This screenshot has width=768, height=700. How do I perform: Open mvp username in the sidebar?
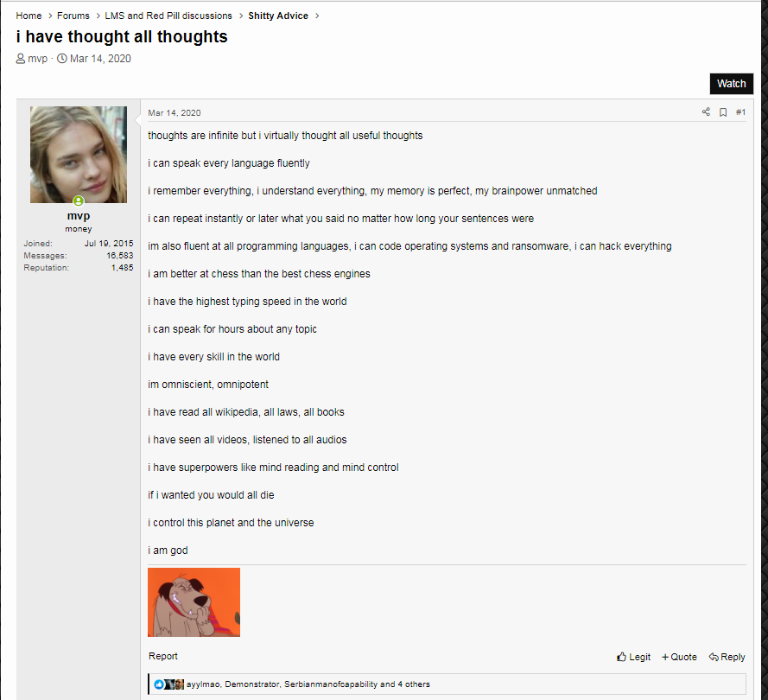pyautogui.click(x=79, y=216)
